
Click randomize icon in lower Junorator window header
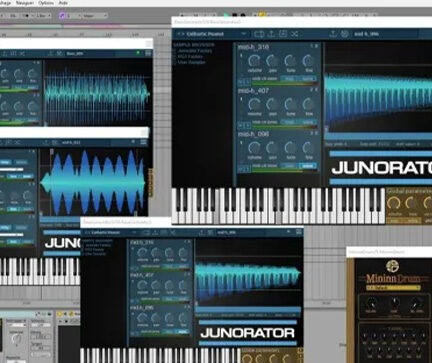click(x=174, y=232)
